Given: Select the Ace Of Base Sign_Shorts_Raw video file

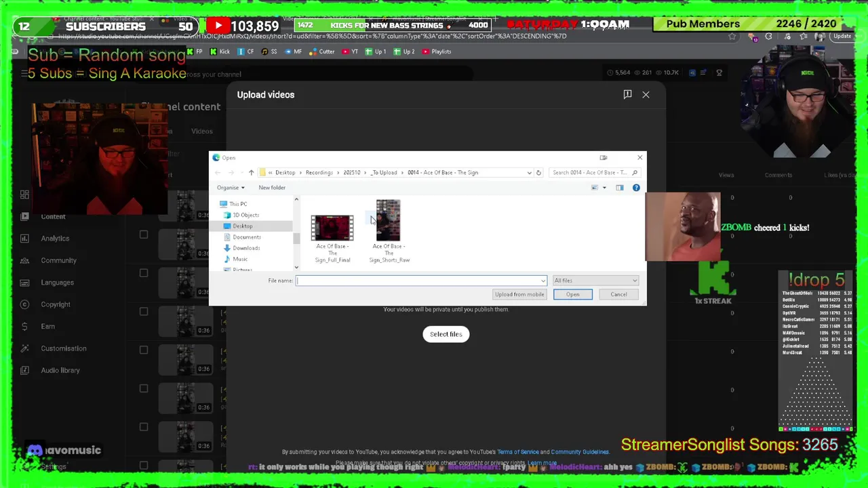Looking at the screenshot, I should [389, 231].
